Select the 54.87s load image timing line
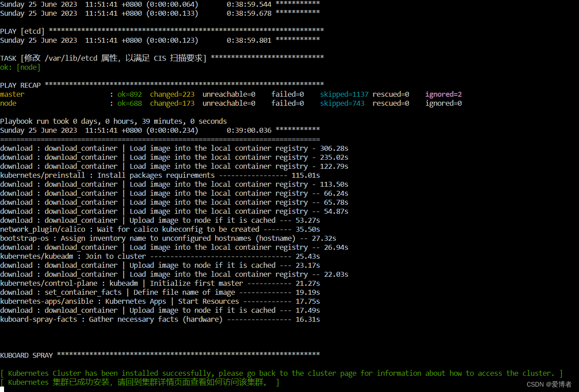 point(174,211)
